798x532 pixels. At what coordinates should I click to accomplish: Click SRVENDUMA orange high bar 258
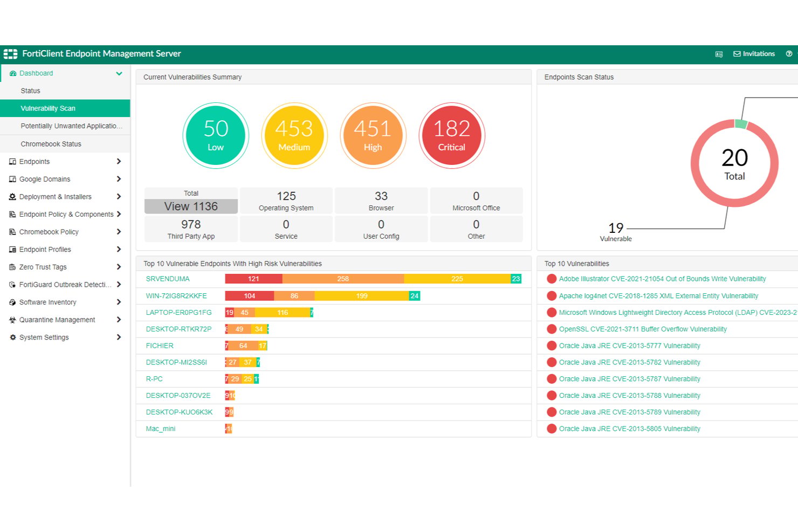point(343,279)
